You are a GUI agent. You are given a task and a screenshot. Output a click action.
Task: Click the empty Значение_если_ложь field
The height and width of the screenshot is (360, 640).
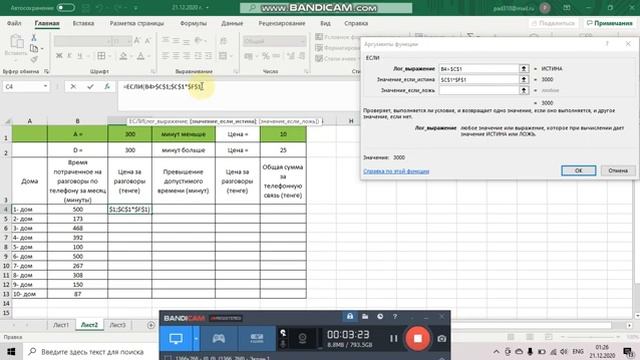(479, 90)
